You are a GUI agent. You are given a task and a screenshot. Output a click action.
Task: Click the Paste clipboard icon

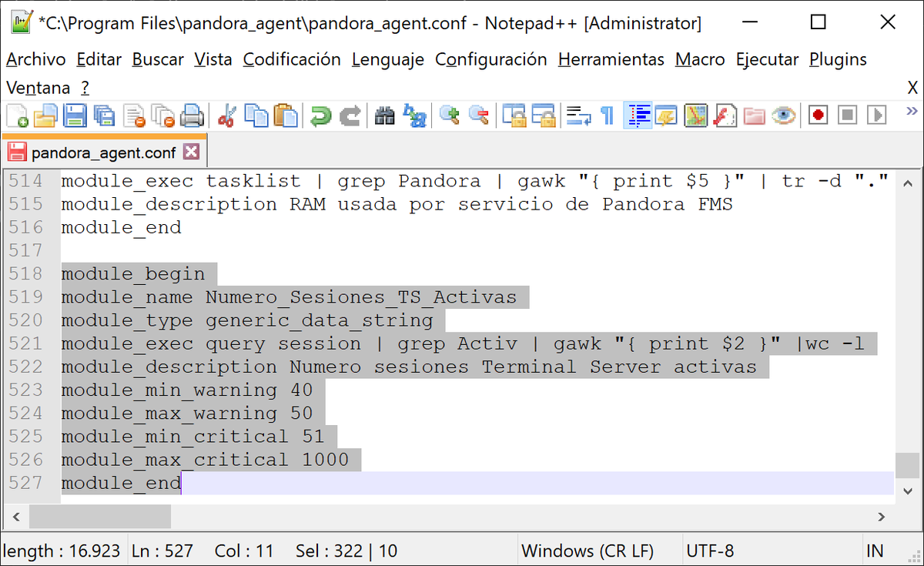pyautogui.click(x=286, y=116)
